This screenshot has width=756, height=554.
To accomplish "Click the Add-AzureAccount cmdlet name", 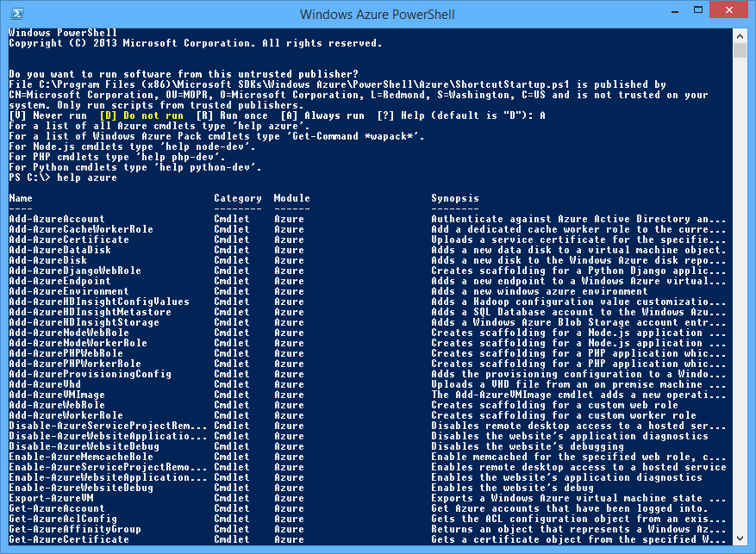I will 57,219.
